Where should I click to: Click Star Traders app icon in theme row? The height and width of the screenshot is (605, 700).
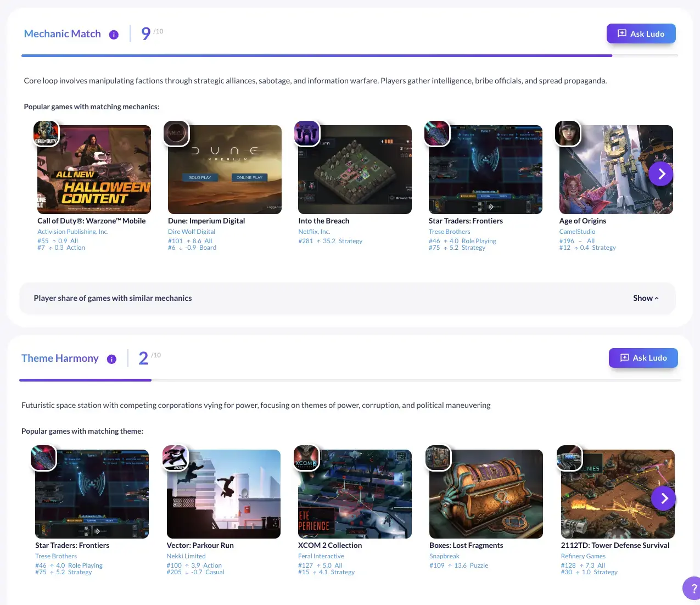[43, 458]
